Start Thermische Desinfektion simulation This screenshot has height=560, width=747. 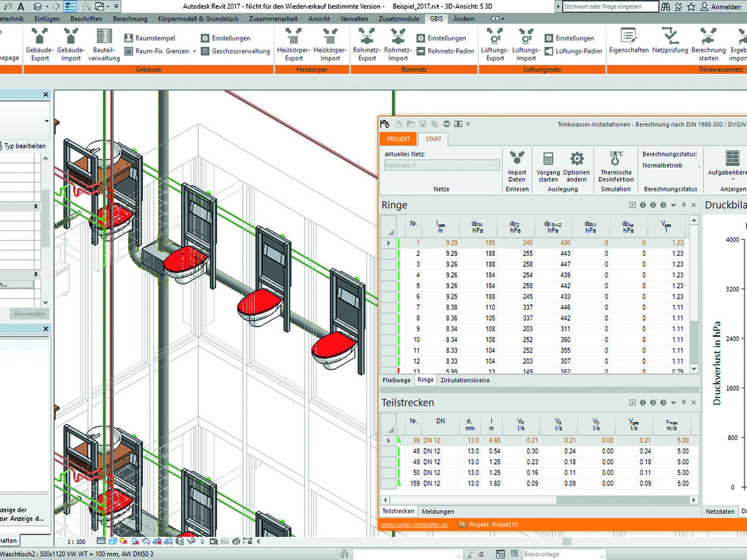[616, 160]
